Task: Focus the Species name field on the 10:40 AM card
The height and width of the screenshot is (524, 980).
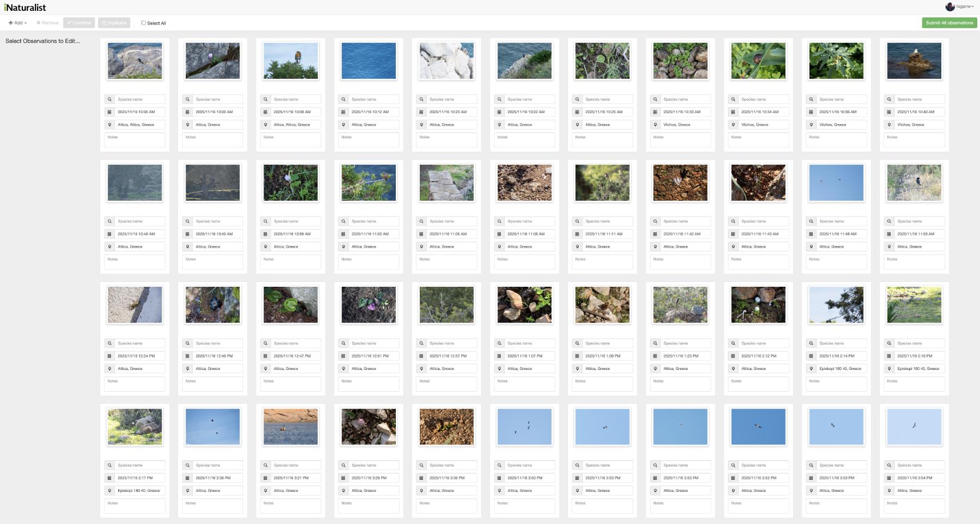Action: click(x=919, y=100)
